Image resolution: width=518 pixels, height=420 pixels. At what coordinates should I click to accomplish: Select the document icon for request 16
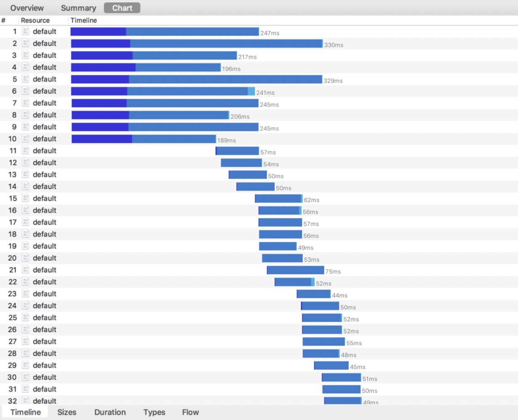coord(26,210)
